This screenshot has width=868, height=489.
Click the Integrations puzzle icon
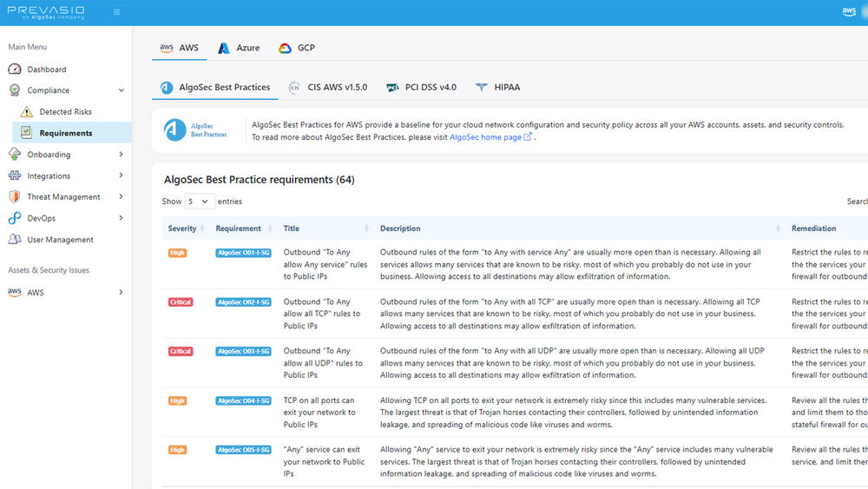[x=15, y=175]
